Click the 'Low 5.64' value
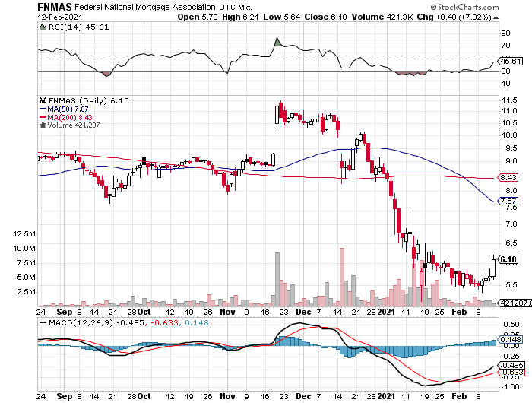Screen dimensions: 532x403 (282, 17)
